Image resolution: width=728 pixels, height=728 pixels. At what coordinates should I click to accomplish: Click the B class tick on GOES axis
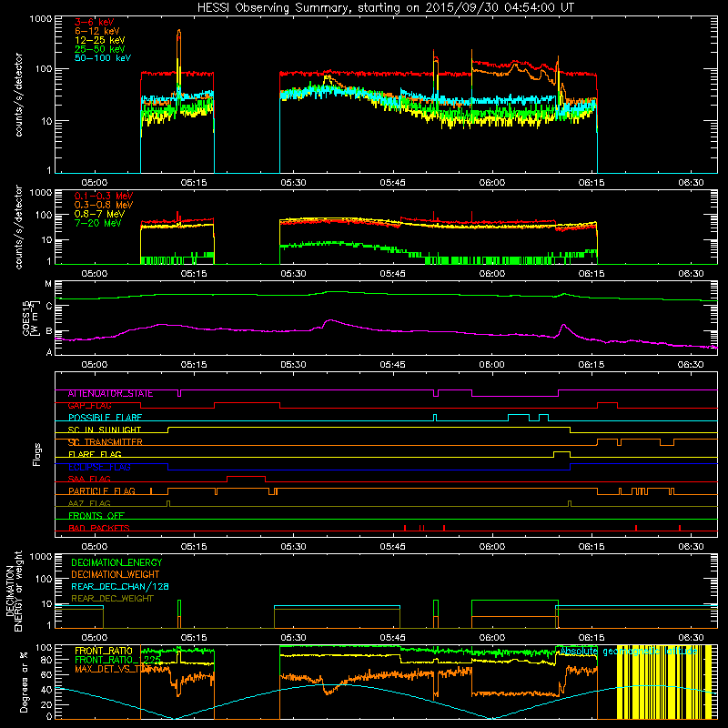(48, 331)
